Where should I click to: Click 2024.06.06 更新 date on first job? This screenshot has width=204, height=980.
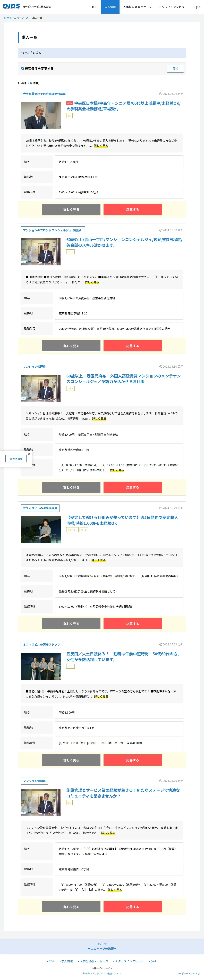[171, 94]
